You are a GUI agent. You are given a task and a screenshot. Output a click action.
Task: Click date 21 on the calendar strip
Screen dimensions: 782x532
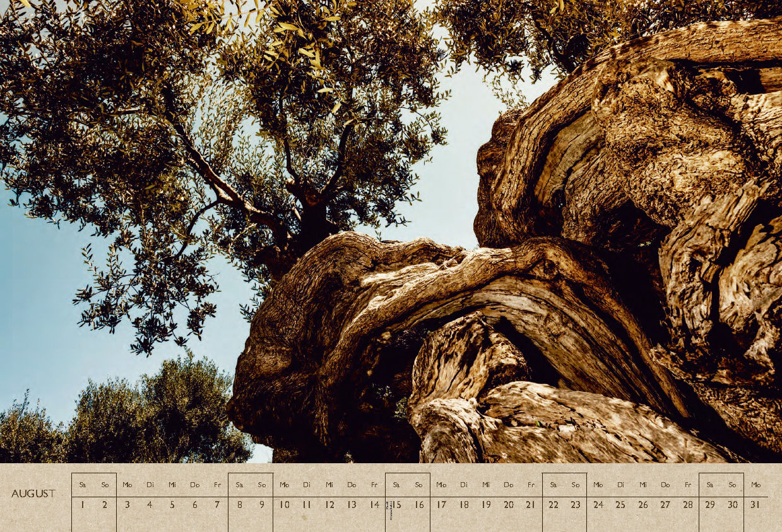tap(531, 505)
